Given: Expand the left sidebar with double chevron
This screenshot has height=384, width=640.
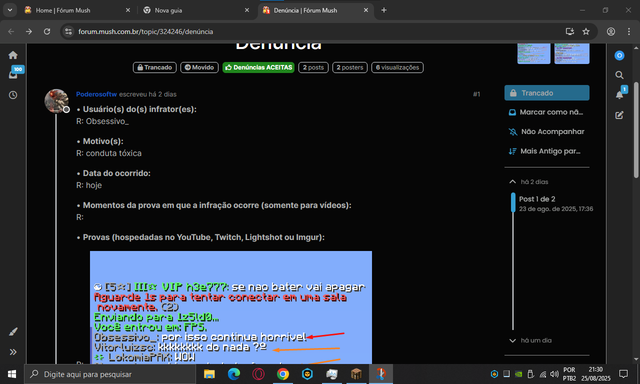Looking at the screenshot, I should (x=13, y=352).
